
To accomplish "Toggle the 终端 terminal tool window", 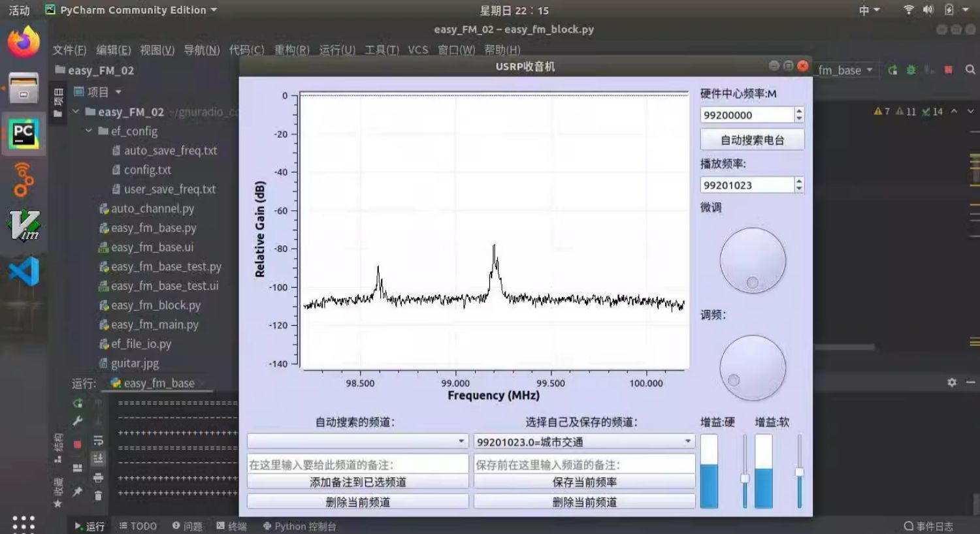I will (x=231, y=526).
